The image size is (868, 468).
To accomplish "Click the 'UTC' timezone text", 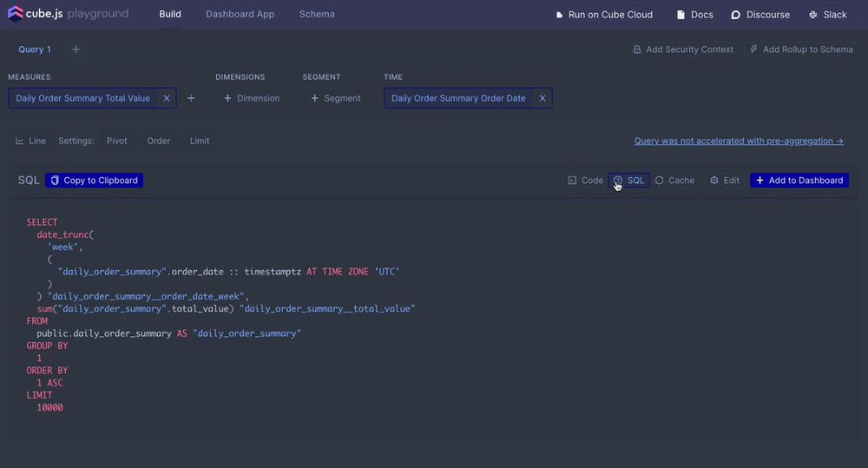I will point(387,272).
